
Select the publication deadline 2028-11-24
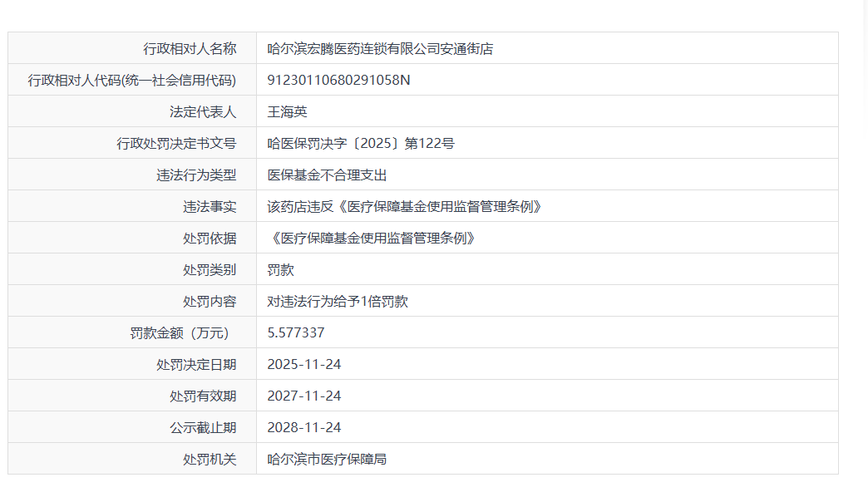click(303, 428)
